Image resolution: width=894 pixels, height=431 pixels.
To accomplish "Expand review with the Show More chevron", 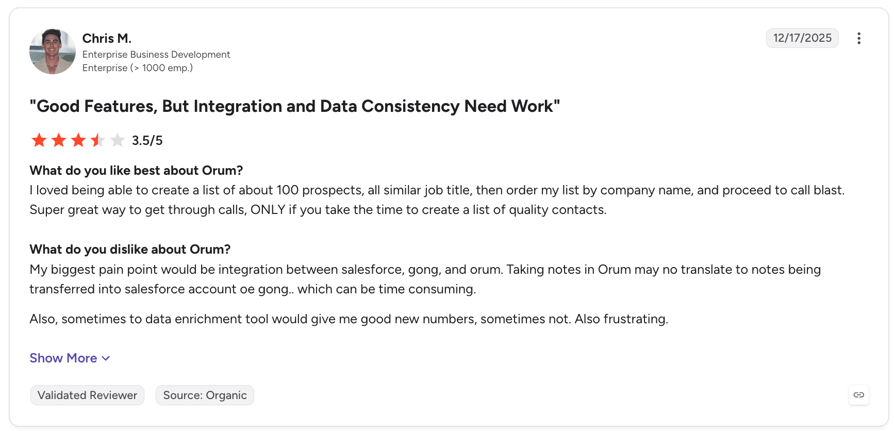I will pos(105,359).
